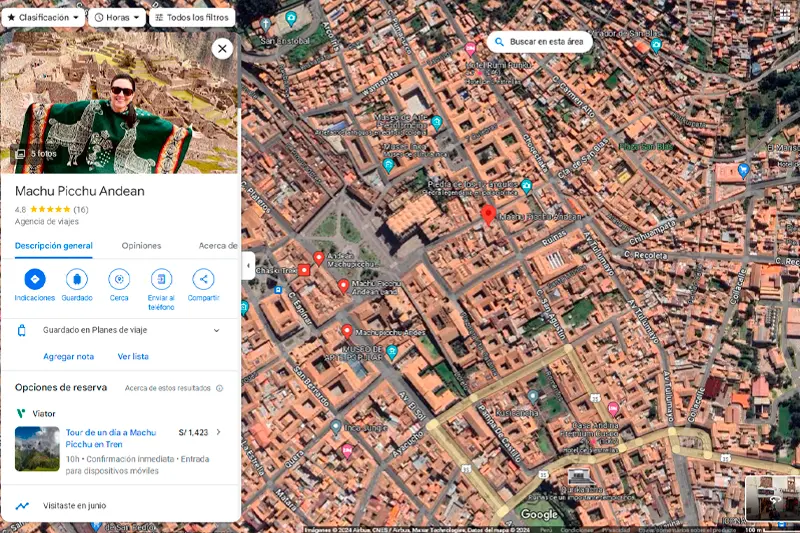
Task: Open Todos los filtros panel
Action: pyautogui.click(x=192, y=17)
